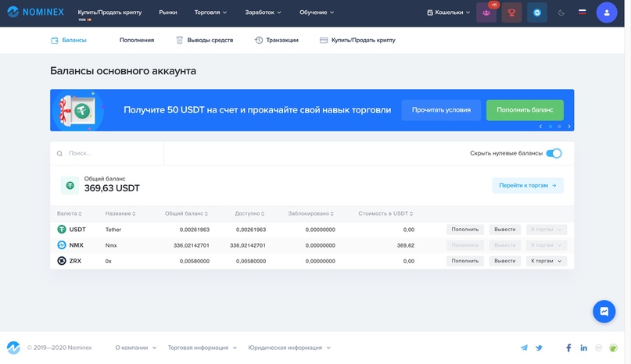The image size is (631, 364).
Task: Click green Пополнить баланс button
Action: pyautogui.click(x=525, y=110)
